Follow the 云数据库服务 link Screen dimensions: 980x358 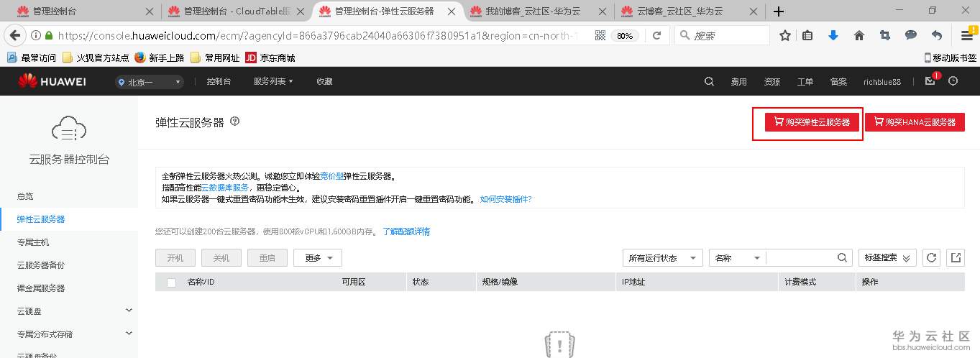[225, 188]
